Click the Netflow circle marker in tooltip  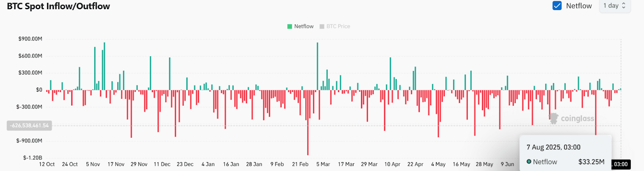(x=529, y=162)
